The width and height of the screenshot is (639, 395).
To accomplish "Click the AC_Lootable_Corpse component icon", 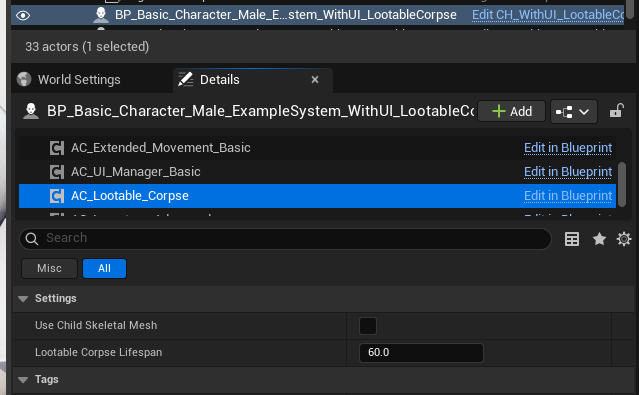I will [x=57, y=196].
